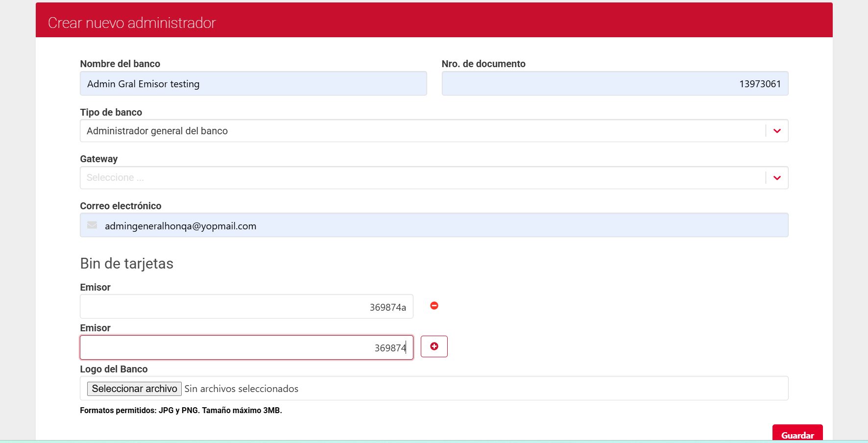Click the 'Seleccionar archivo' button

(134, 389)
